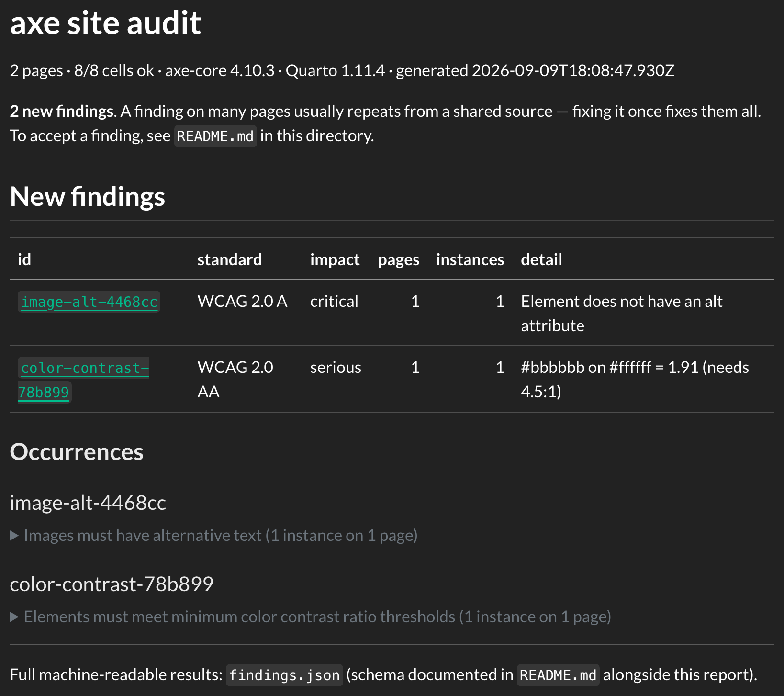Screen dimensions: 784x696
Task: Click the 'instances' column header
Action: click(470, 259)
